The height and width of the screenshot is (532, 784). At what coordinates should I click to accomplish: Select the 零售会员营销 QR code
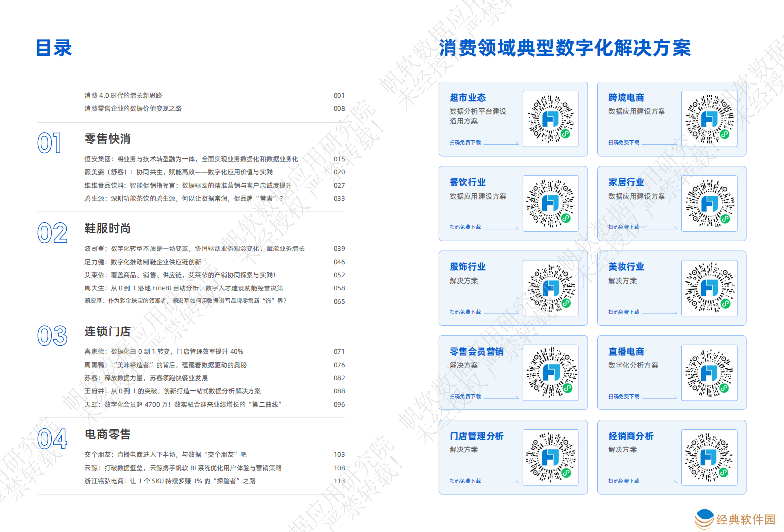click(x=550, y=372)
